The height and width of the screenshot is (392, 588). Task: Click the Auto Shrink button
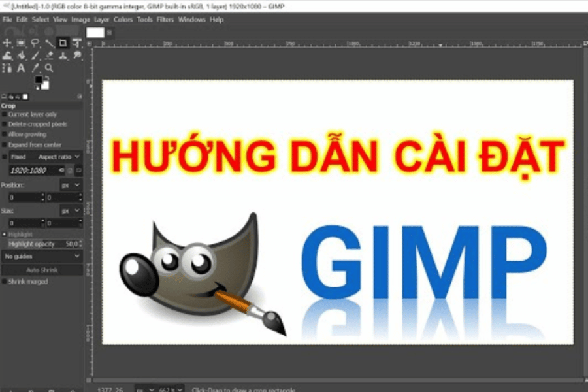click(x=42, y=270)
